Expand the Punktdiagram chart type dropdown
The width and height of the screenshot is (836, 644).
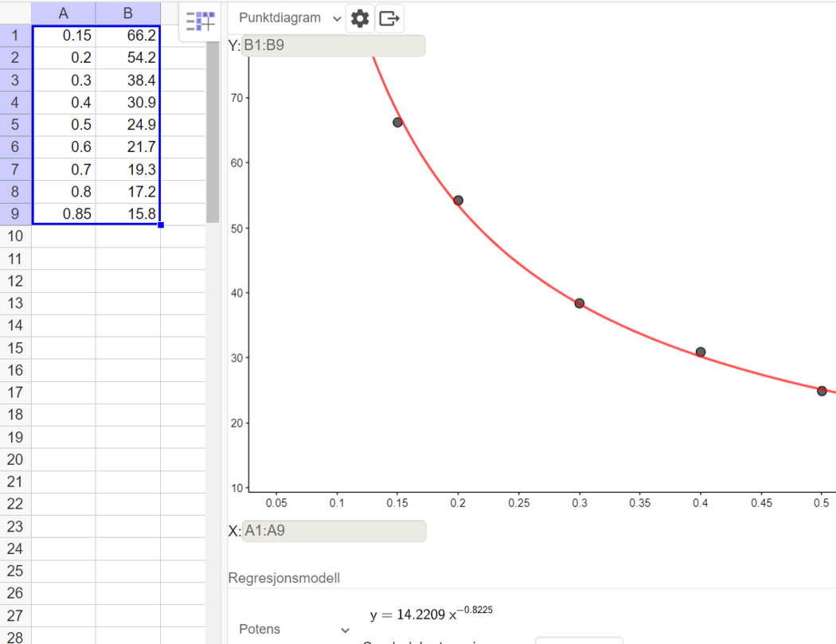[291, 18]
